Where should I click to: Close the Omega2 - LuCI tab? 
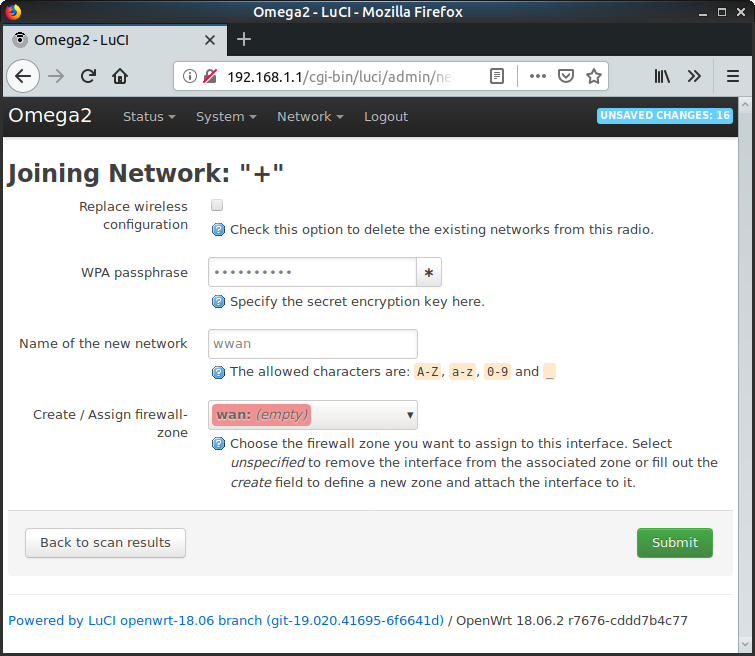tap(209, 40)
